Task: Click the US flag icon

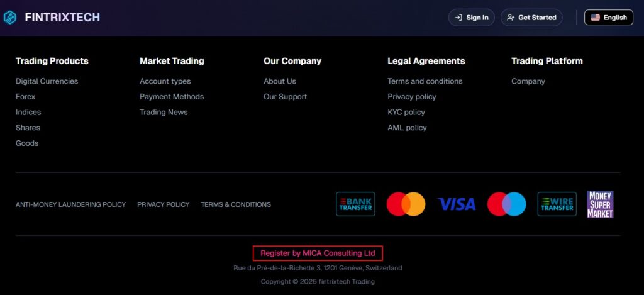Action: coord(595,18)
